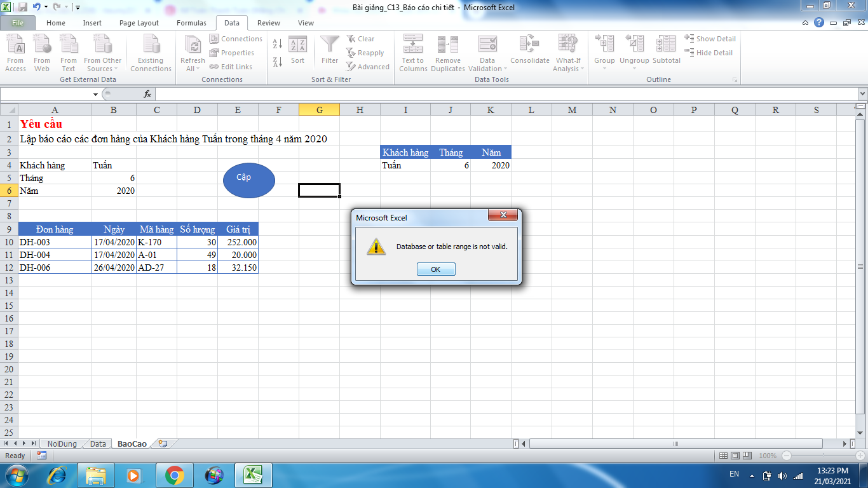Choose the From Text import icon
The height and width of the screenshot is (488, 868).
click(x=69, y=53)
